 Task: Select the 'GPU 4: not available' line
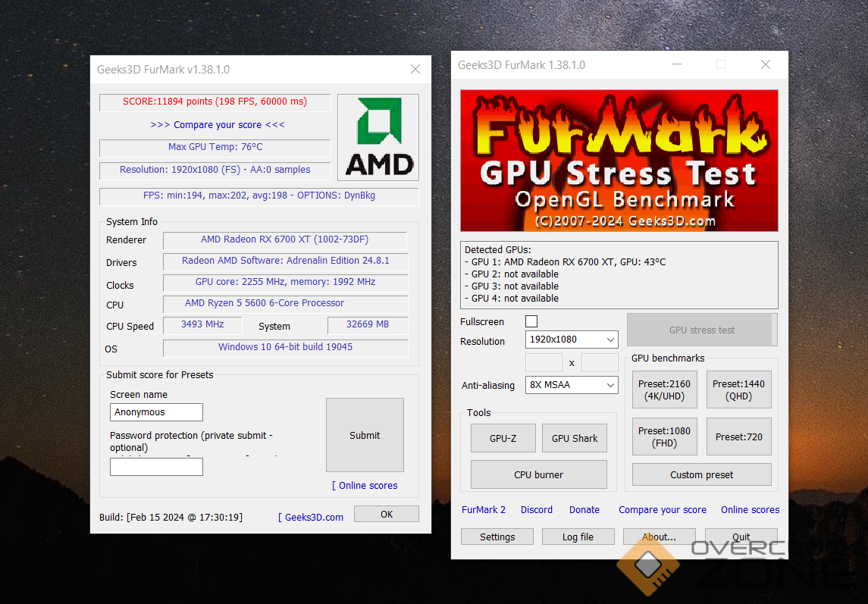point(512,299)
